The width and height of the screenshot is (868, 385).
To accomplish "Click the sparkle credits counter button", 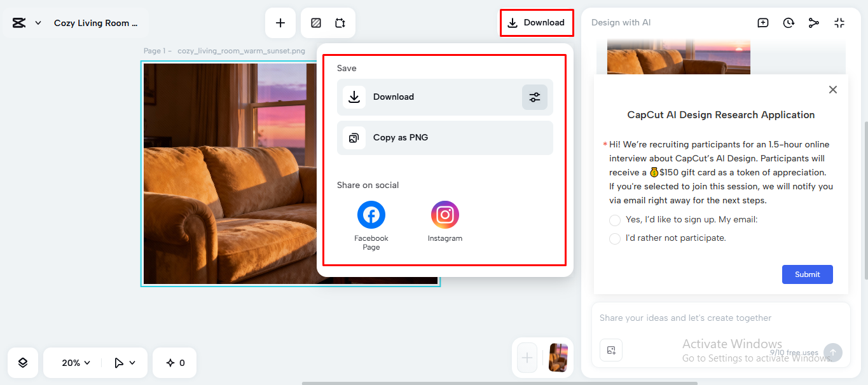I will click(175, 363).
